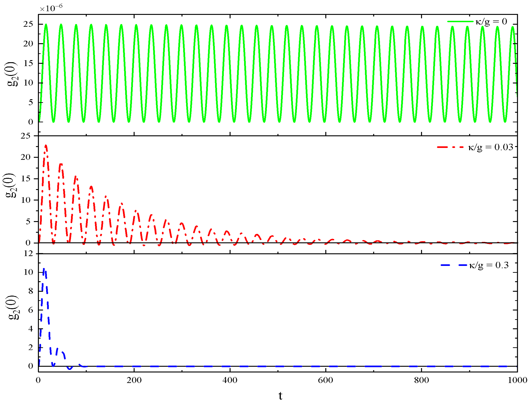The width and height of the screenshot is (532, 404).
Task: Click the first peak of the red curve
Action: coord(46,145)
